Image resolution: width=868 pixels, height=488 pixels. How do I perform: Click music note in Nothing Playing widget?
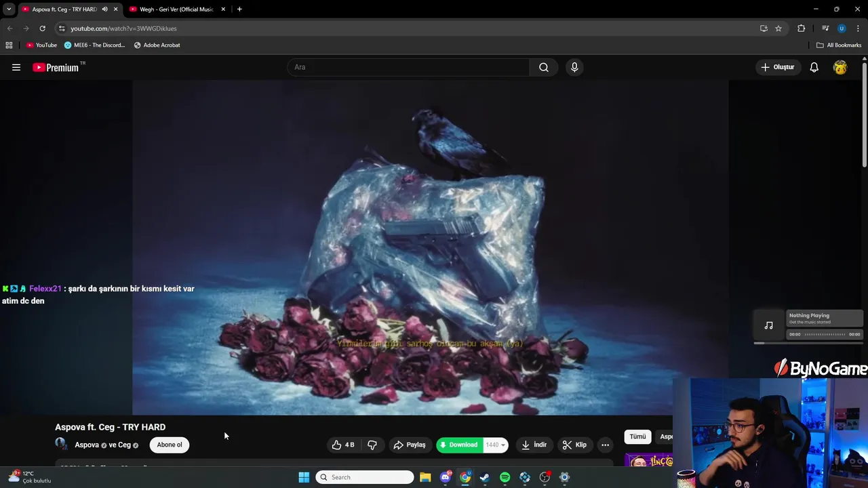pos(768,325)
